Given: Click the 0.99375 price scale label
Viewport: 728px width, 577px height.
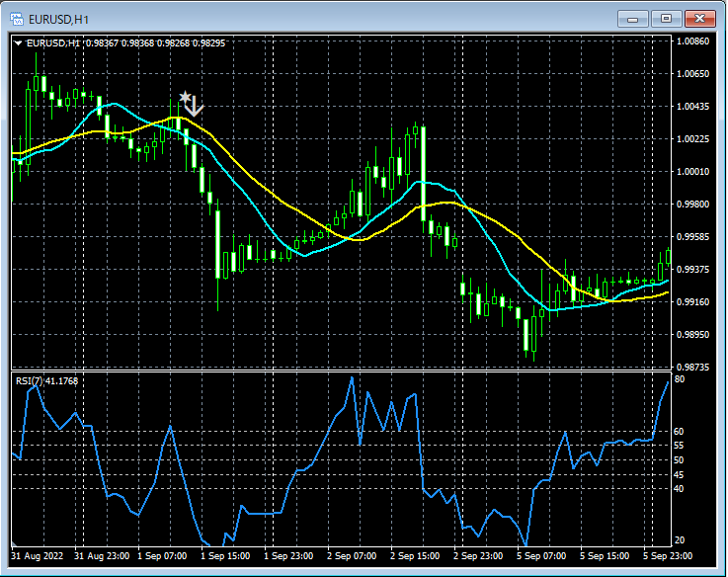Looking at the screenshot, I should coord(692,270).
